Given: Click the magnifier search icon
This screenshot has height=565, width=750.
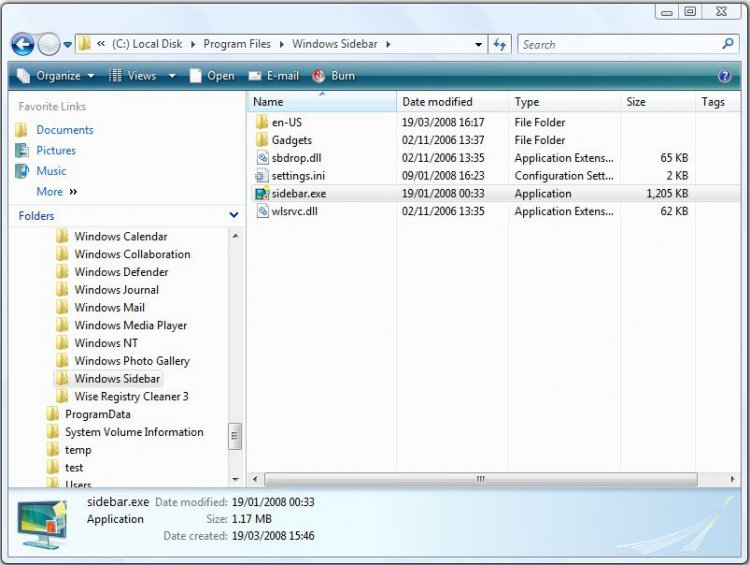Looking at the screenshot, I should click(x=728, y=44).
